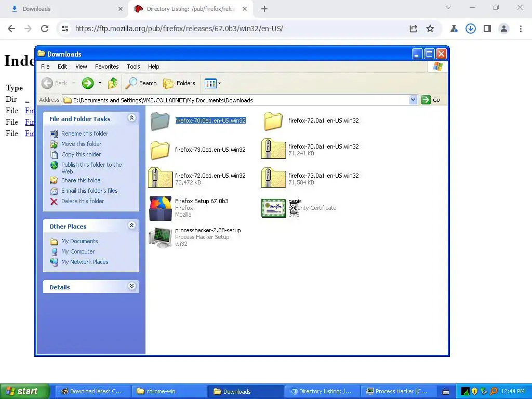Close the Downloads browser tab
Screen dimensions: 532x399
[x=121, y=9]
